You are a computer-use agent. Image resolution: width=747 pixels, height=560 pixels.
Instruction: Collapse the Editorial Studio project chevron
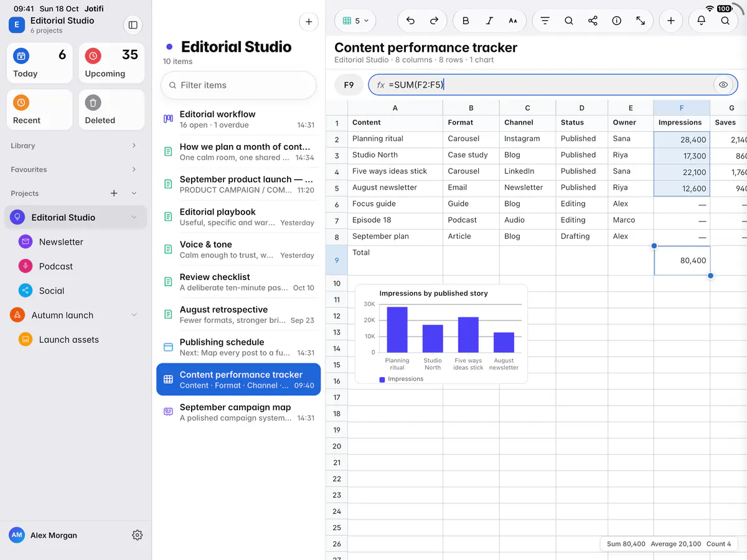coord(134,217)
